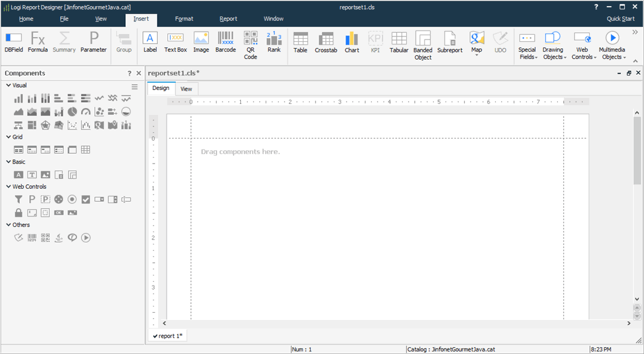
Task: Switch to the View tab of reportset1
Action: pyautogui.click(x=186, y=88)
